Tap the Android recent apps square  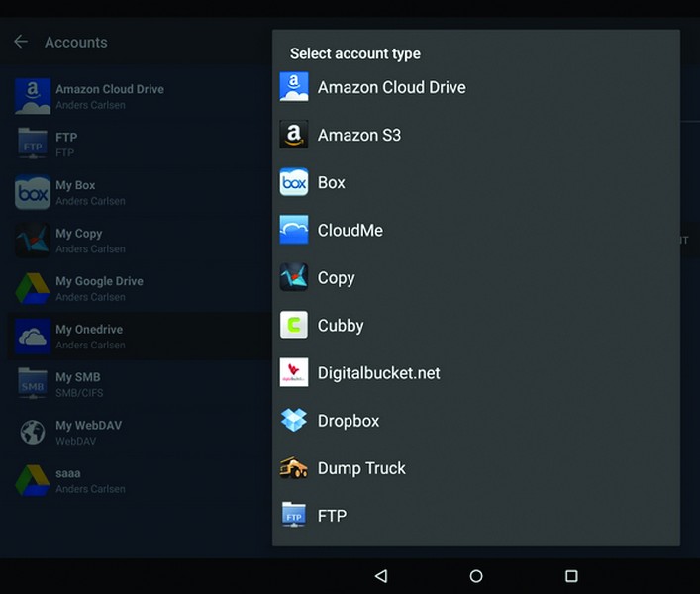click(x=571, y=576)
